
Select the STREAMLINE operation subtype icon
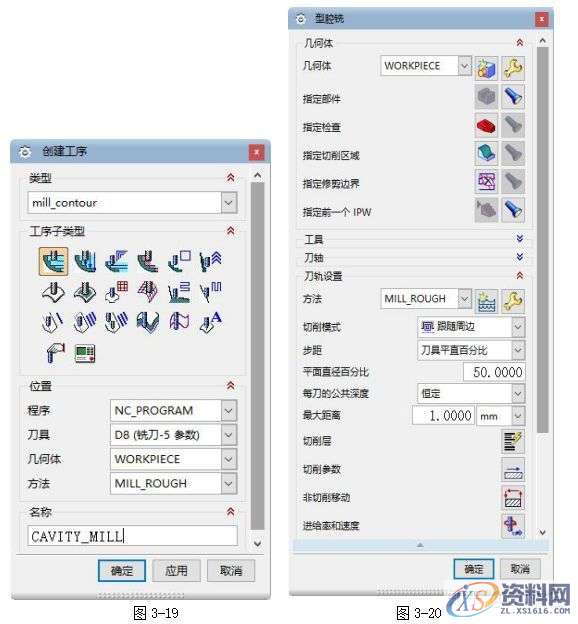click(x=148, y=292)
